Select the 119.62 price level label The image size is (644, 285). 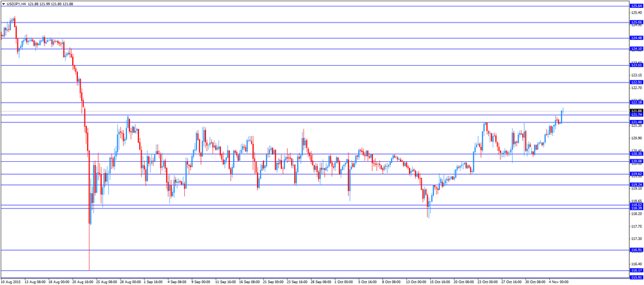coord(636,174)
